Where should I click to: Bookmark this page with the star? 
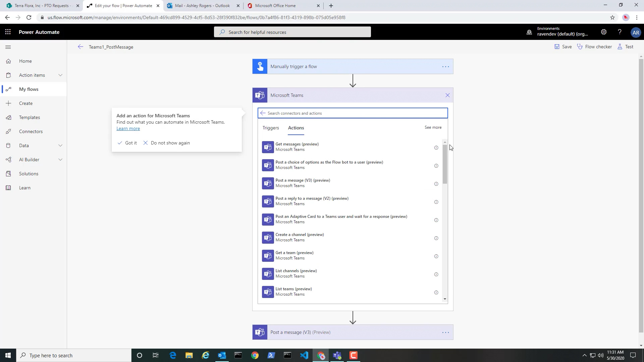[612, 17]
